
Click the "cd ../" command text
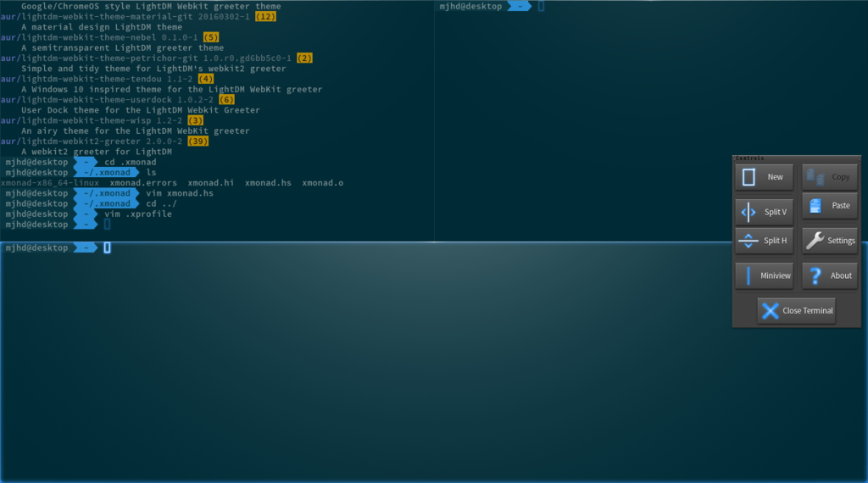[x=161, y=203]
